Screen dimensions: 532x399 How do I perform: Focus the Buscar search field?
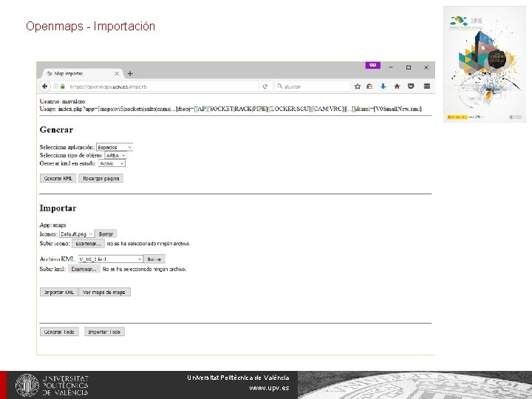[312, 86]
